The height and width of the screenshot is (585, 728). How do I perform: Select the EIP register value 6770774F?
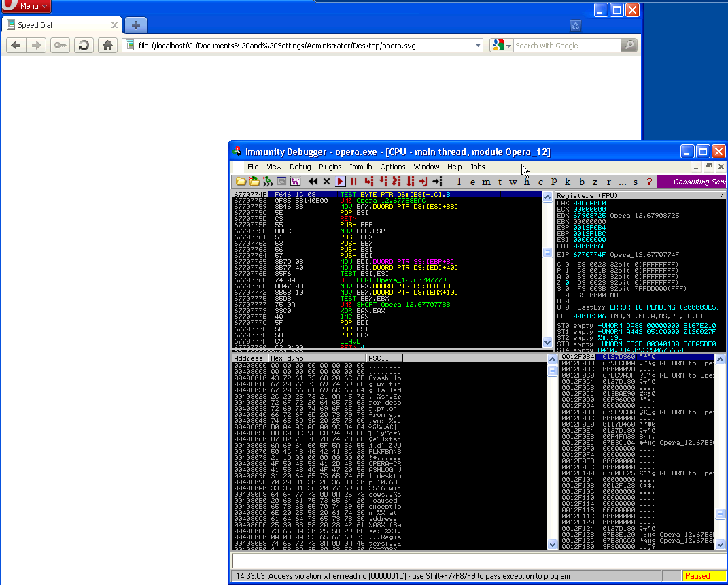(x=589, y=255)
